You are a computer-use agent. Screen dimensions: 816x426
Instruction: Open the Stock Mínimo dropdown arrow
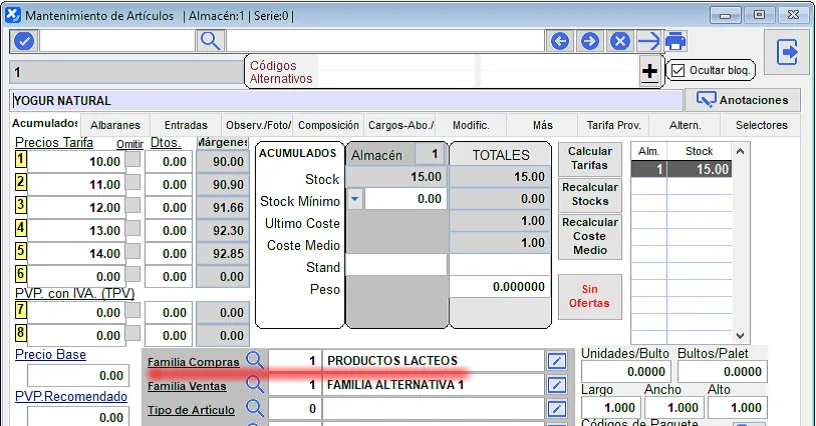[355, 199]
